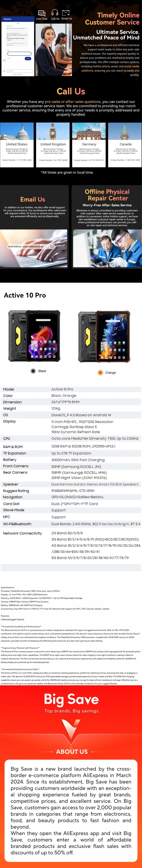Open the Germany Brandenburg Gate image
The image size is (142, 868).
(x=89, y=131)
